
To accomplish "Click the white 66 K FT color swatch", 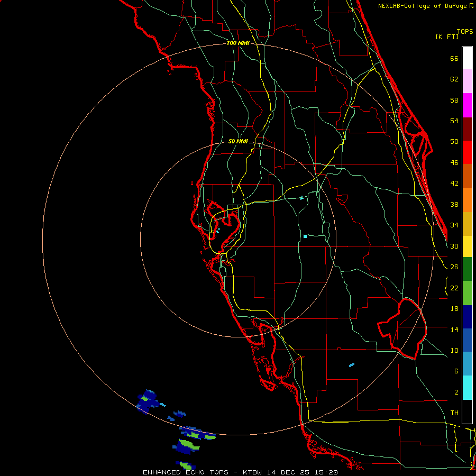I will (x=467, y=58).
